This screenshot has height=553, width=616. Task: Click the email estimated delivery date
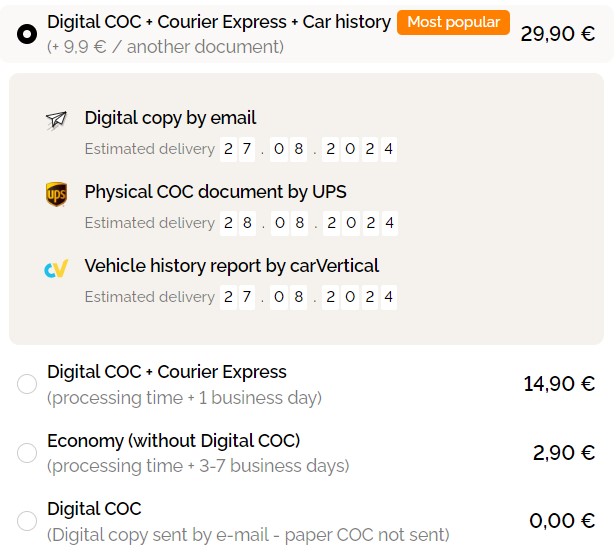pos(308,150)
